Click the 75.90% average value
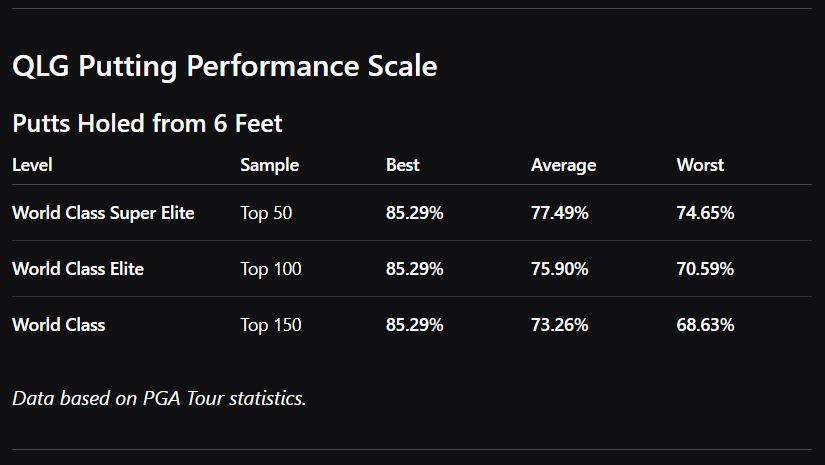 (559, 269)
